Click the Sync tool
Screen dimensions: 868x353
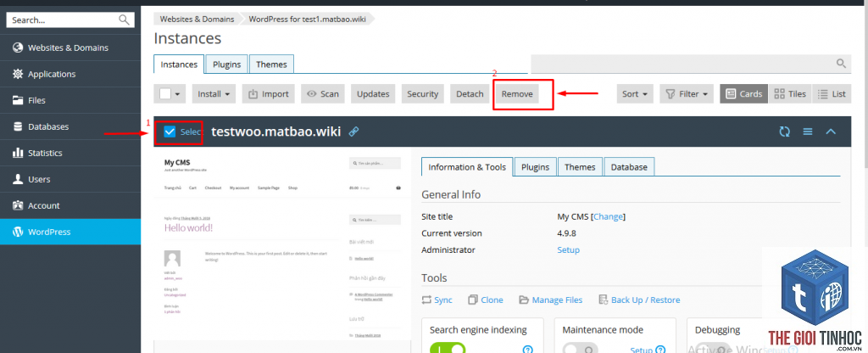point(437,300)
